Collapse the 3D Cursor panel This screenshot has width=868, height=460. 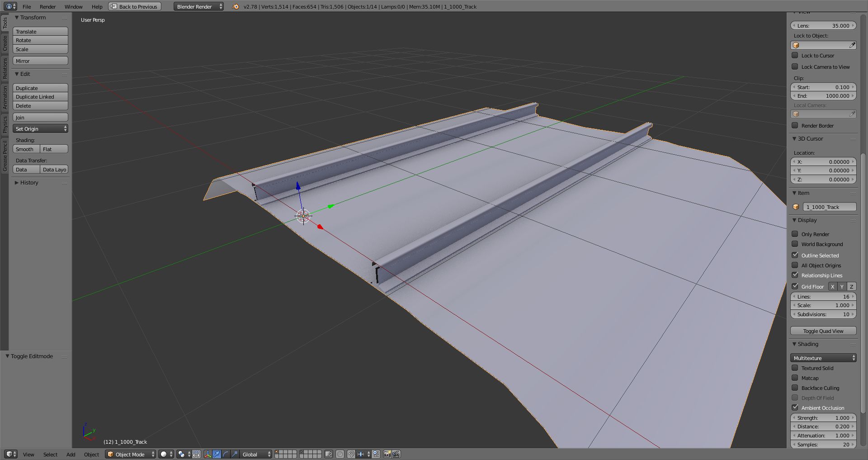click(794, 139)
